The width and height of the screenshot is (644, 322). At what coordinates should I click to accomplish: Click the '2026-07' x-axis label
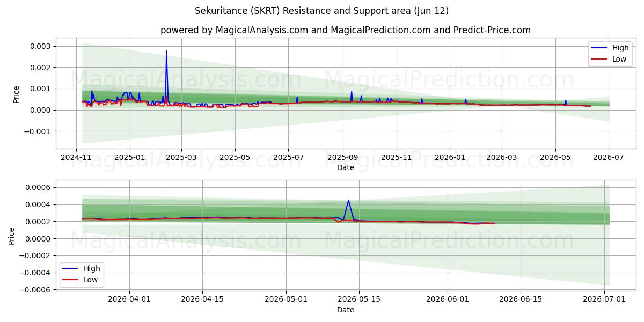(x=609, y=157)
